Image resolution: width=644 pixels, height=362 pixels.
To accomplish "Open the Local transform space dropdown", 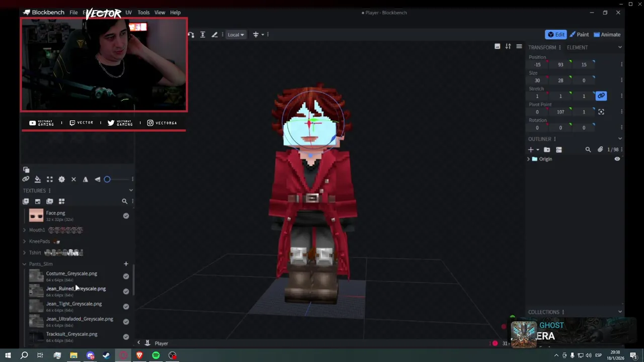I will pyautogui.click(x=235, y=35).
